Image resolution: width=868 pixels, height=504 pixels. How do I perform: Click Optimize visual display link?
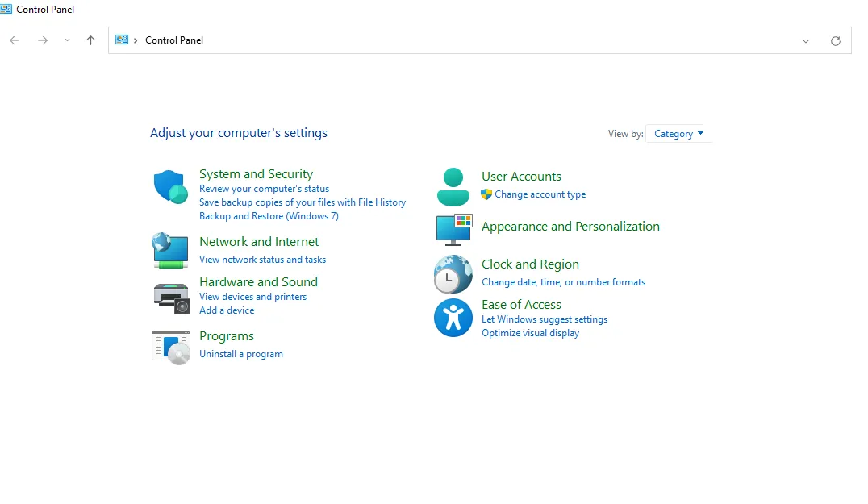tap(530, 333)
